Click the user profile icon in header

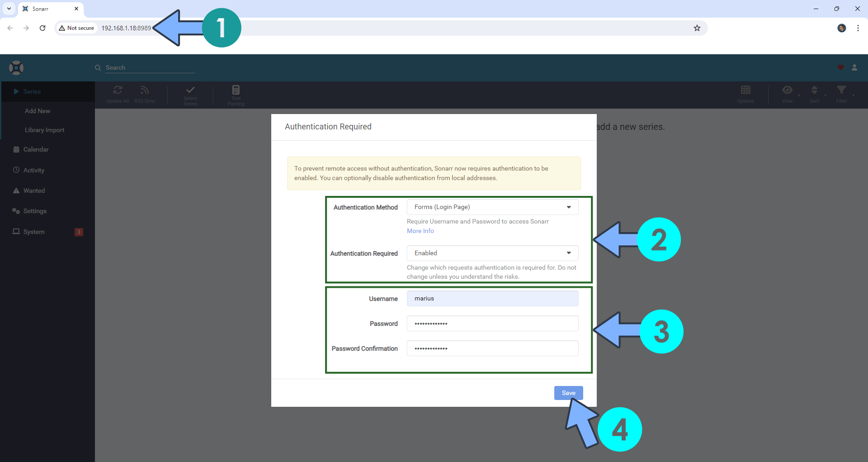tap(854, 67)
